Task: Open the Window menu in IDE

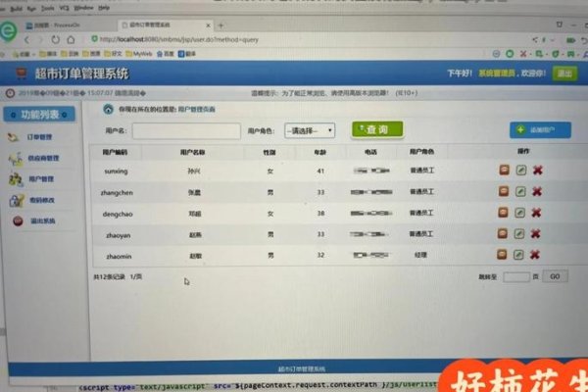Action: click(84, 8)
